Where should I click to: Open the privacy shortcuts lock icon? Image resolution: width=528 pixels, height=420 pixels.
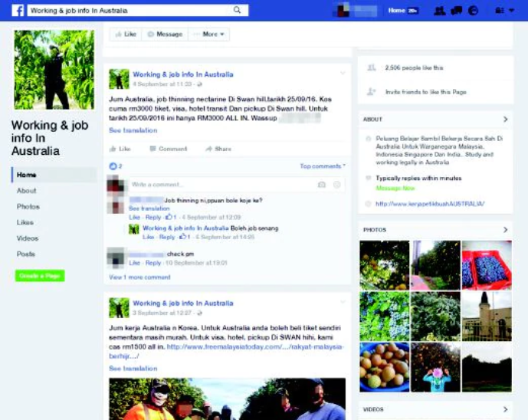click(x=500, y=11)
